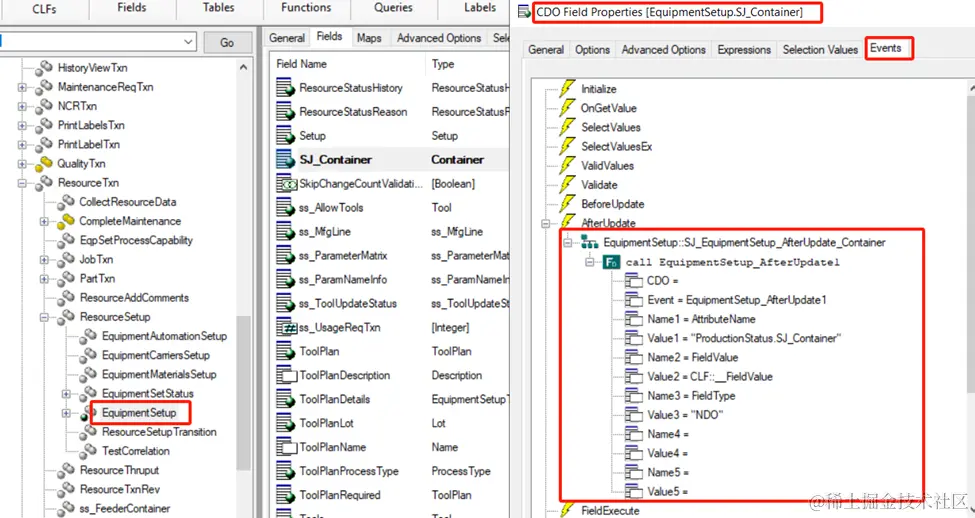
Task: Expand the QualityTxn node
Action: click(x=22, y=164)
